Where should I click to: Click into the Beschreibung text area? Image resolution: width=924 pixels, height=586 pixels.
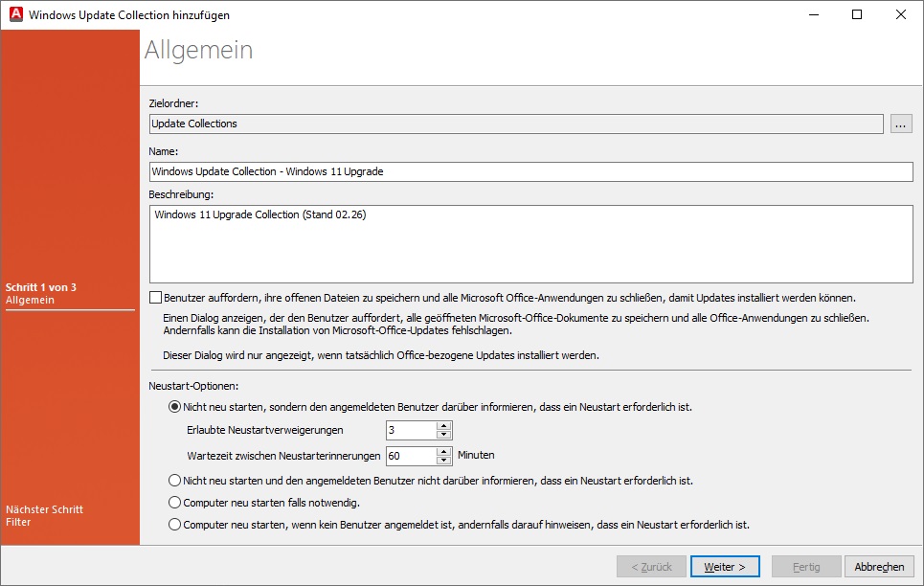point(531,244)
